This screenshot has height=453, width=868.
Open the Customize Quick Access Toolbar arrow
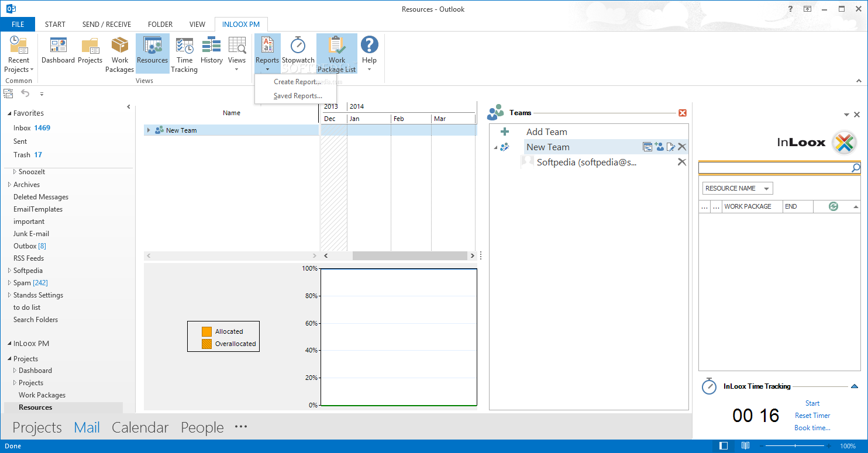(42, 94)
